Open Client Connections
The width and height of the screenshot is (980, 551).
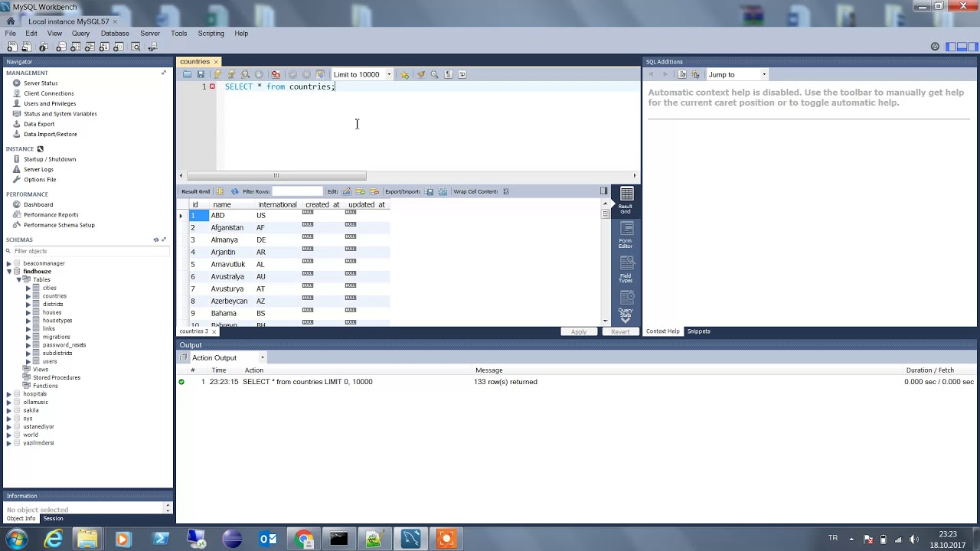[x=48, y=93]
